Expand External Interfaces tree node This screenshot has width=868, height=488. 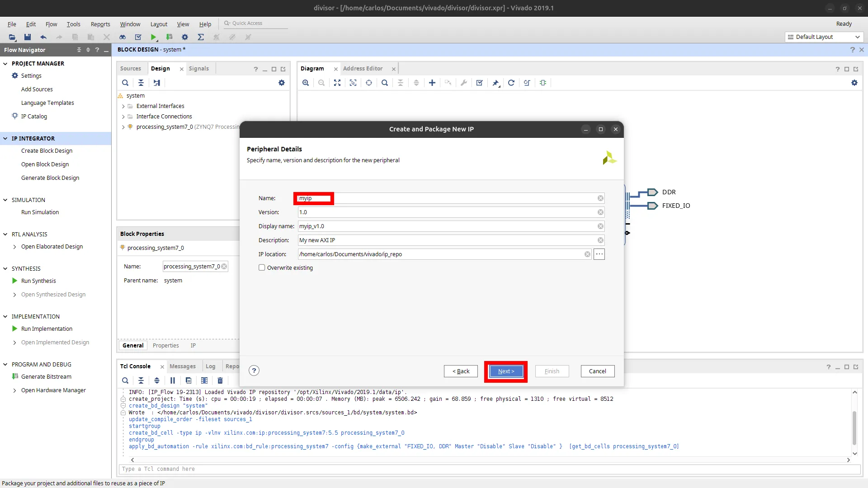(123, 106)
